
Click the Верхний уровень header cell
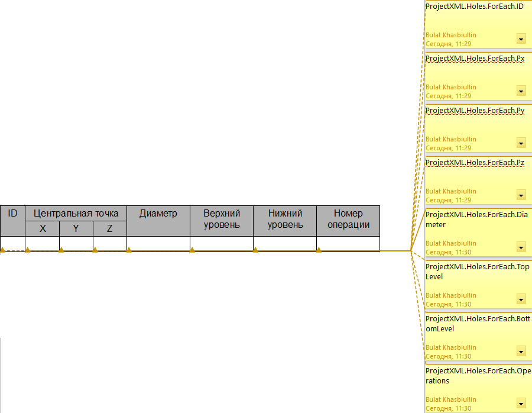pyautogui.click(x=221, y=220)
